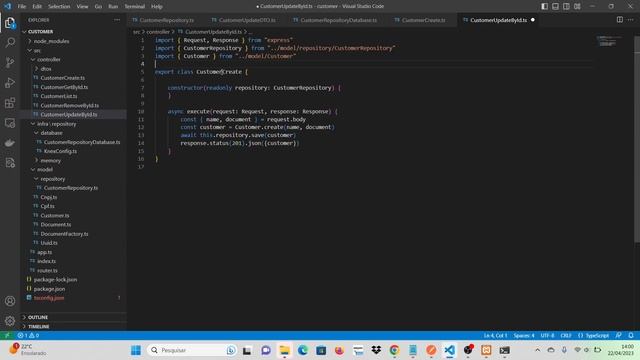Open the Edit menu

coord(37,7)
